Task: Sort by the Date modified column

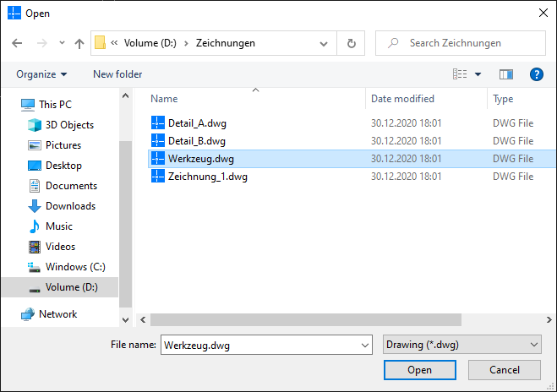Action: (402, 99)
